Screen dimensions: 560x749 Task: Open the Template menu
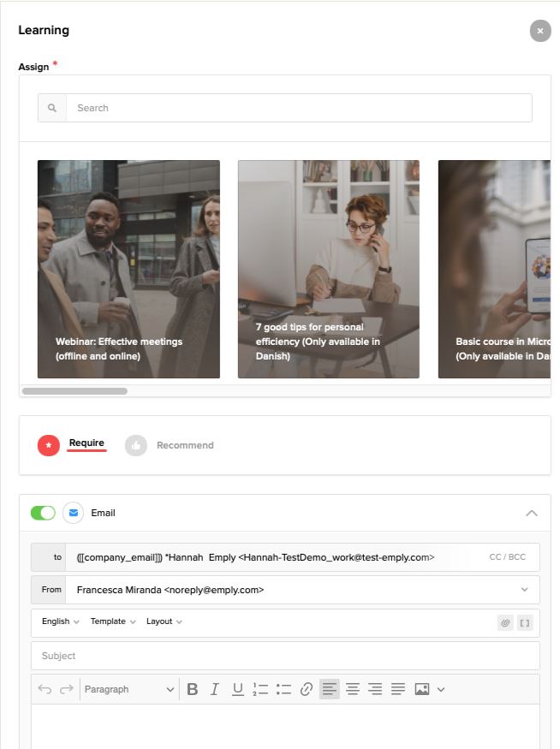click(113, 621)
